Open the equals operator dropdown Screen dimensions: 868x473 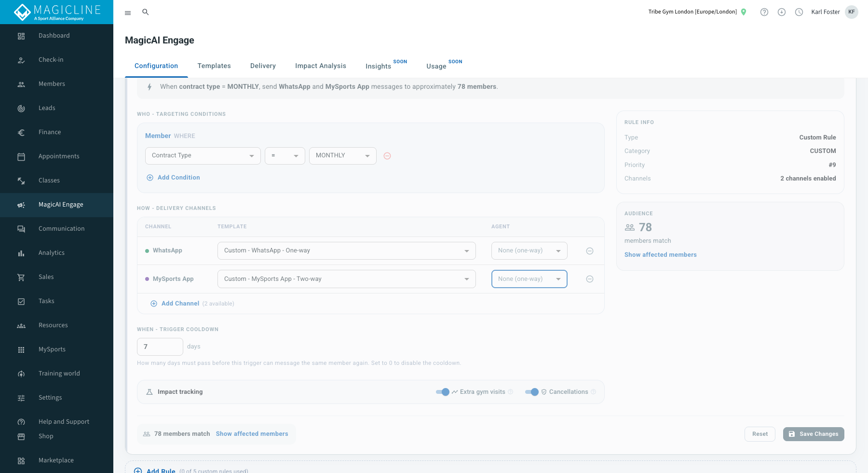tap(285, 155)
